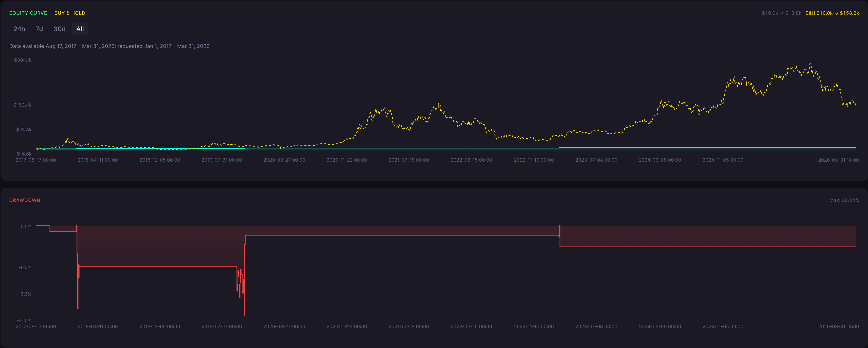Click drawdown chart date 2018-04-11 00:00
868x348 pixels.
[98, 326]
